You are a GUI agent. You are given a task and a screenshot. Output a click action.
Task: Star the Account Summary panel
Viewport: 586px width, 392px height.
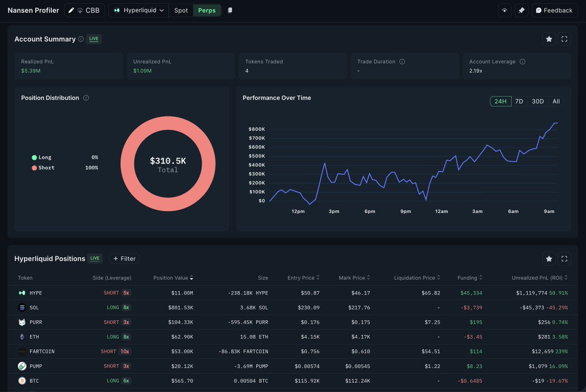tap(549, 39)
